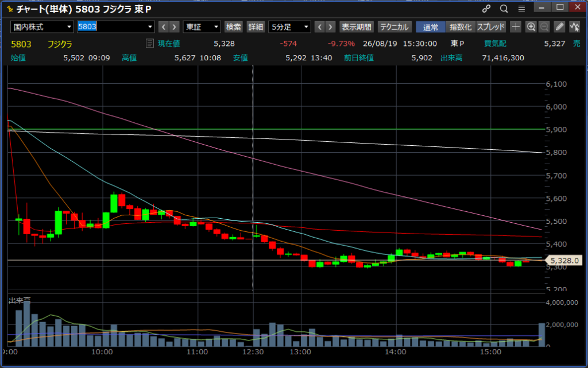Click the zoom out magnifier icon
588x368 pixels.
544,26
